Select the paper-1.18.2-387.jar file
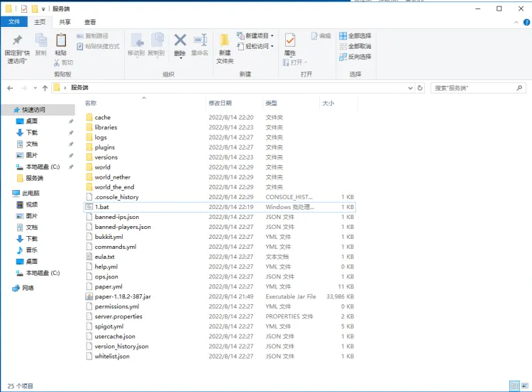The height and width of the screenshot is (392, 532). [123, 296]
